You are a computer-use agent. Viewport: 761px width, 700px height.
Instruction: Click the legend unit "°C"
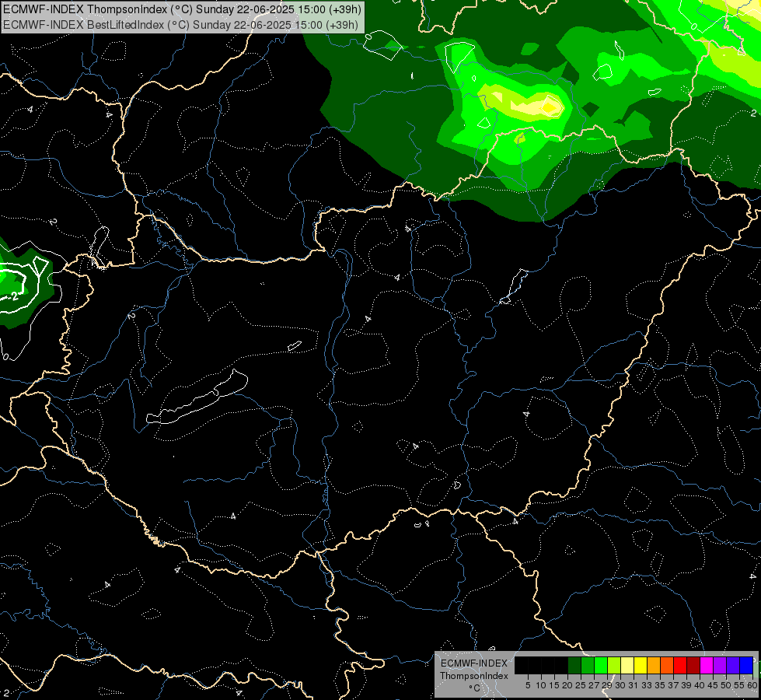coord(474,688)
